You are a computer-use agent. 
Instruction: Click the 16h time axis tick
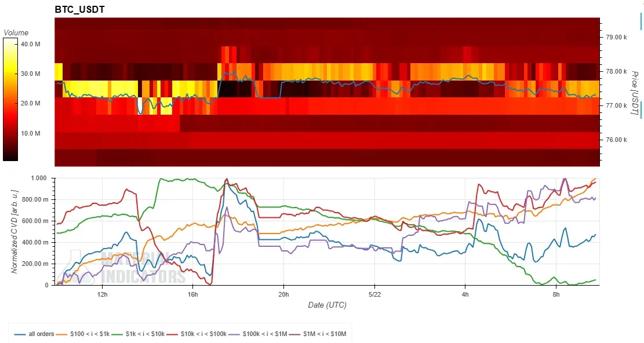coord(192,294)
